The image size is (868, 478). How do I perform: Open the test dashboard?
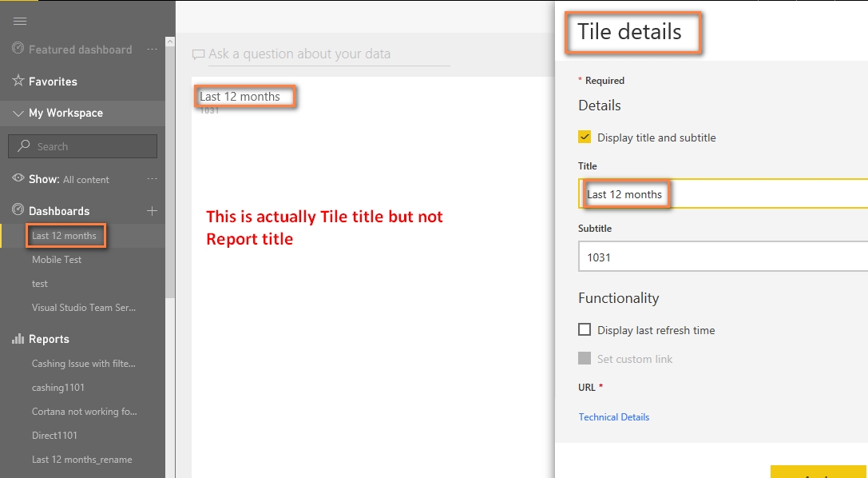pos(40,284)
